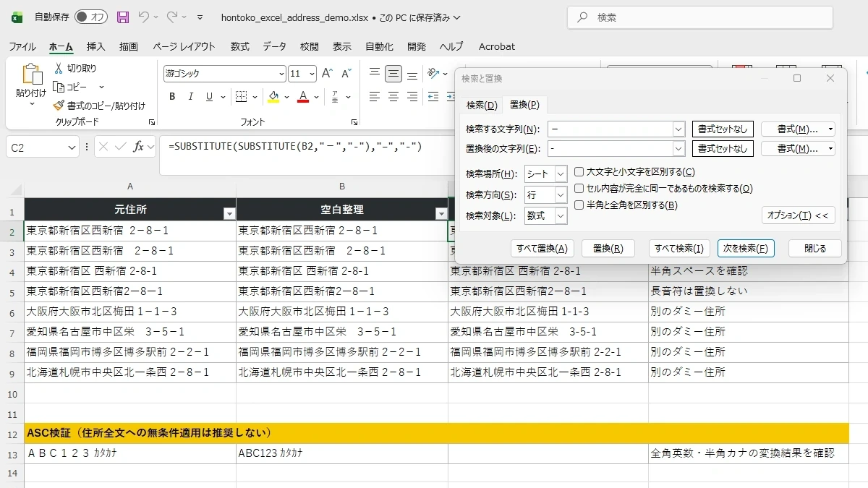
Task: Click the Copy icon in the clipboard group
Action: point(59,87)
